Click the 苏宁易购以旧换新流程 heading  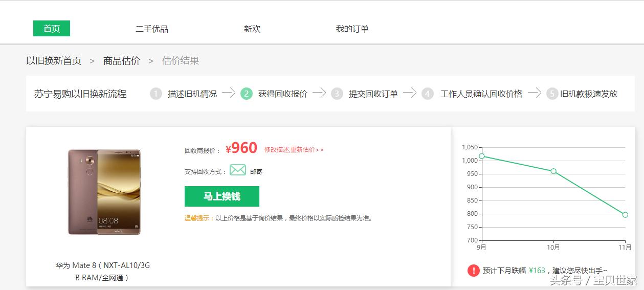click(80, 94)
